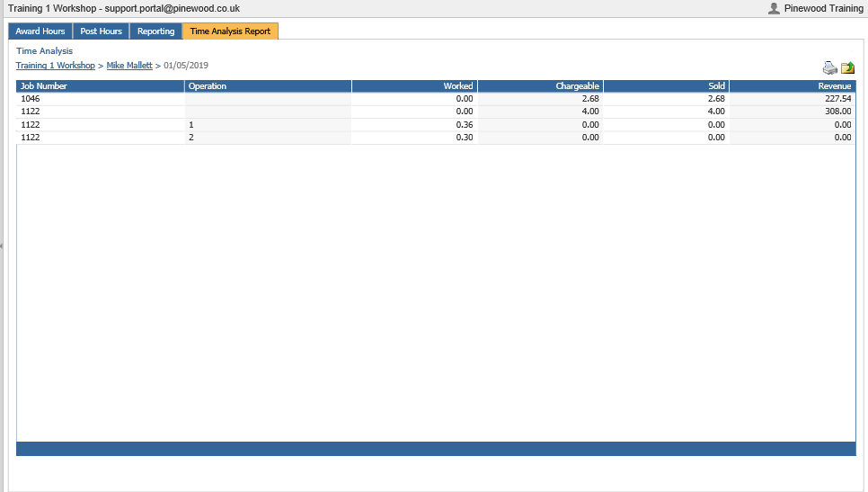This screenshot has width=868, height=492.
Task: Sort by the Job Number column header
Action: click(x=44, y=86)
